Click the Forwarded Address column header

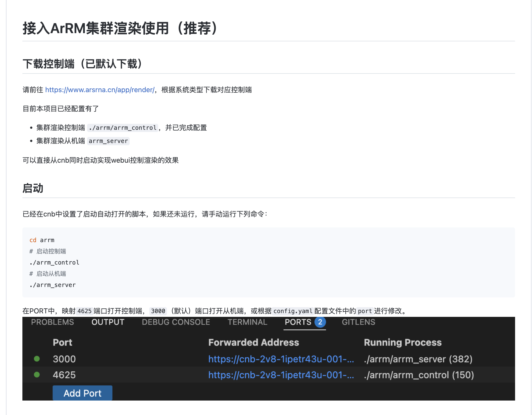254,342
